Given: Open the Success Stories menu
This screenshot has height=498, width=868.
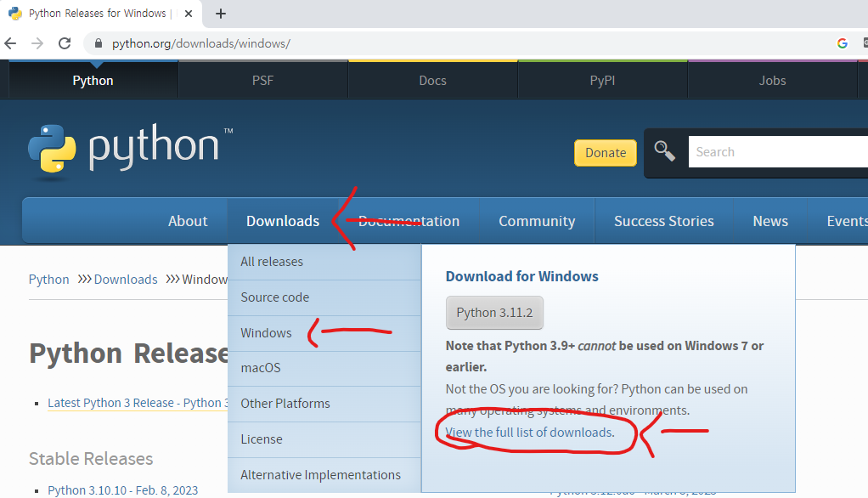Looking at the screenshot, I should (x=663, y=221).
